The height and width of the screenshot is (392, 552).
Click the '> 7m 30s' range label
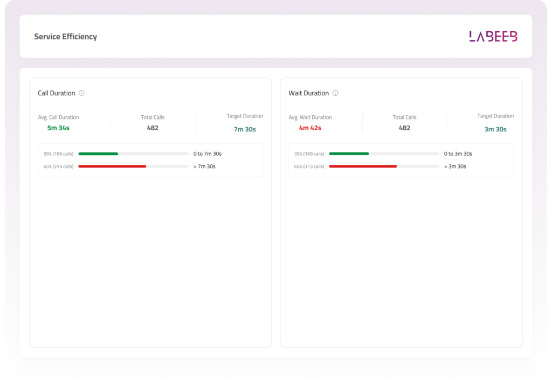204,166
